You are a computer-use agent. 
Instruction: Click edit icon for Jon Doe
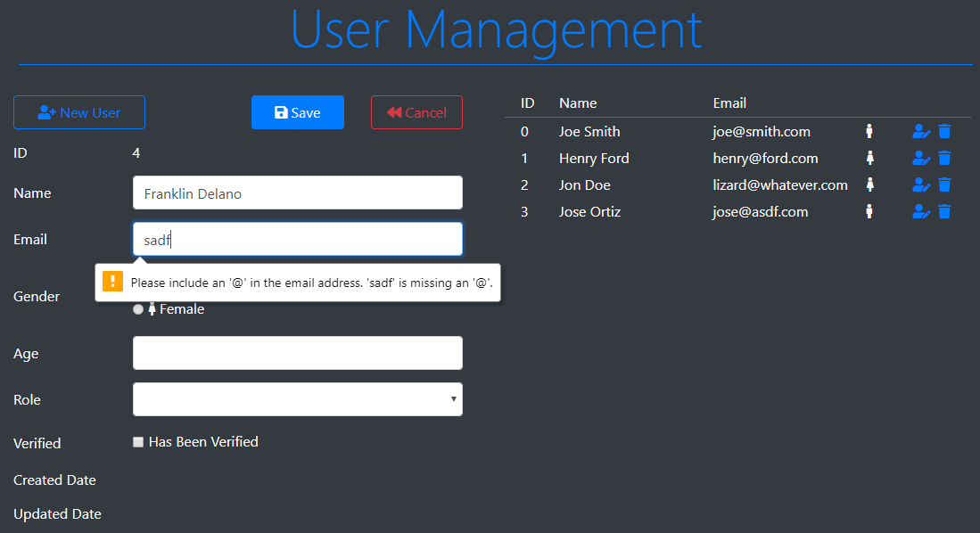921,185
